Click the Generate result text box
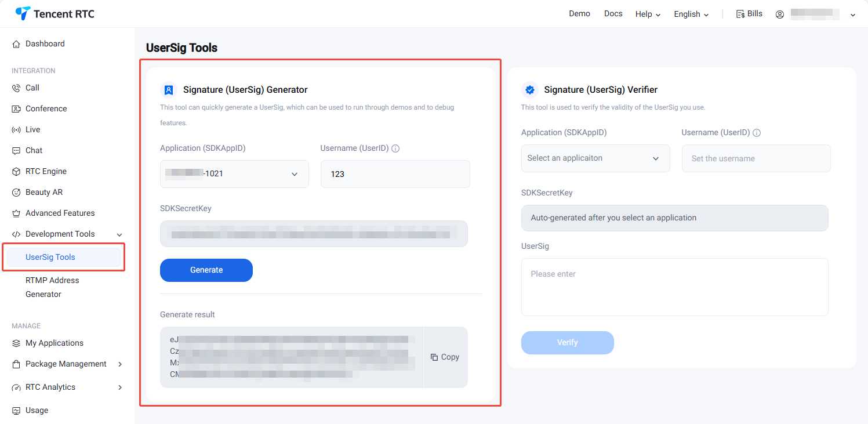Screen dimensions: 868x424 click(292, 357)
